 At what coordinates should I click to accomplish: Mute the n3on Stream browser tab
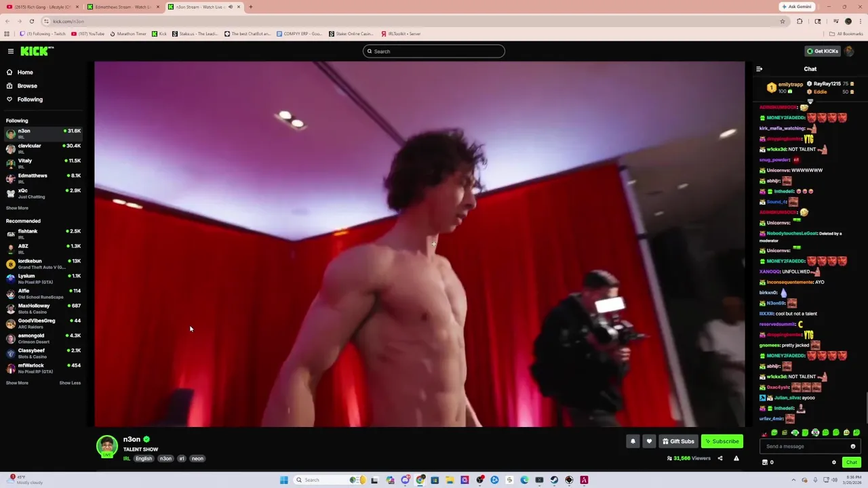pyautogui.click(x=231, y=7)
